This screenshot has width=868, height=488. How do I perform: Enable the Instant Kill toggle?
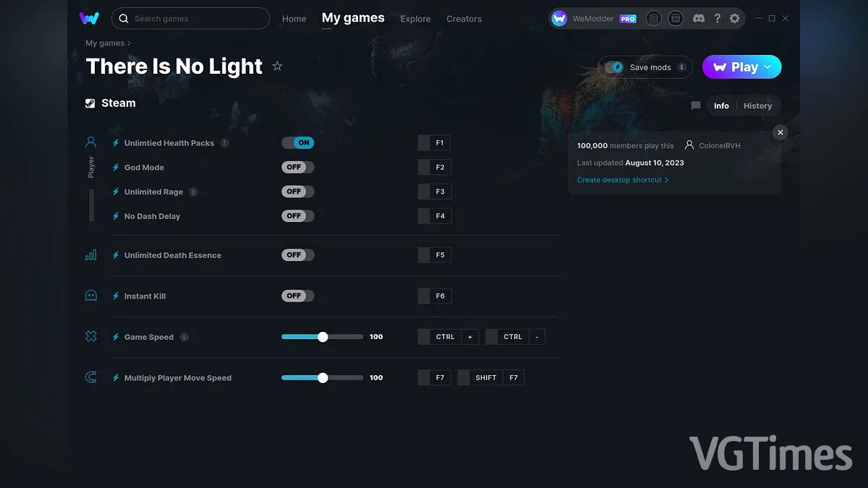tap(298, 296)
